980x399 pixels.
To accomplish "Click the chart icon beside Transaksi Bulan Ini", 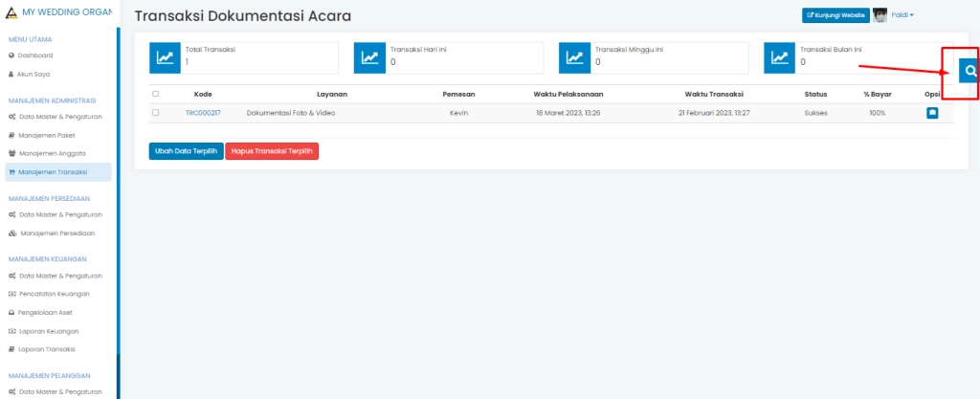I will [779, 57].
